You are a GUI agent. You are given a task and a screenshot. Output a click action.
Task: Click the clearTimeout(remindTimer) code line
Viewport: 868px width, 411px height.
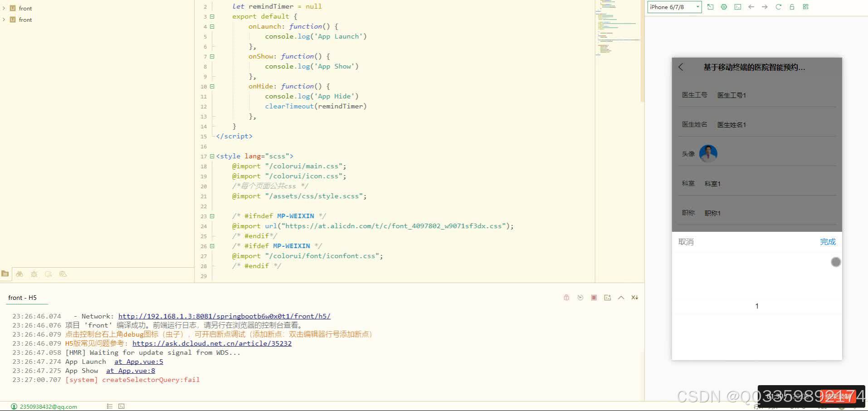pos(316,106)
